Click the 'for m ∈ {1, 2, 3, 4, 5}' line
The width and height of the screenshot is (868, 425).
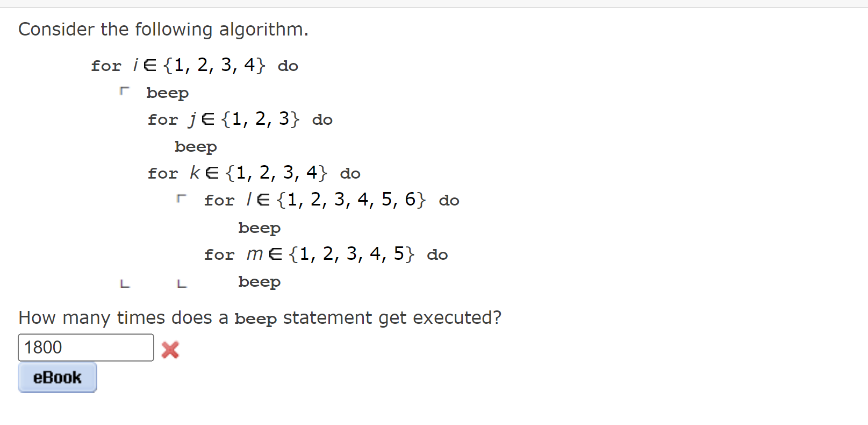click(326, 254)
